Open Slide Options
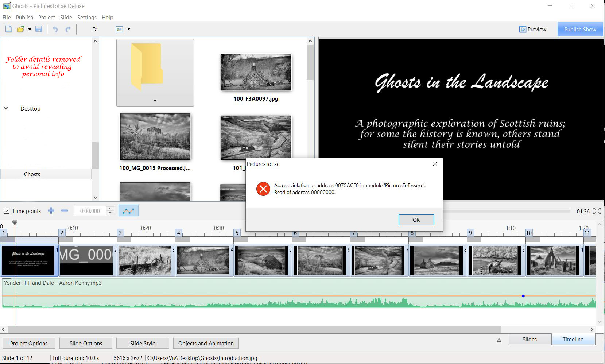Viewport: 605px width, 364px height. click(86, 343)
